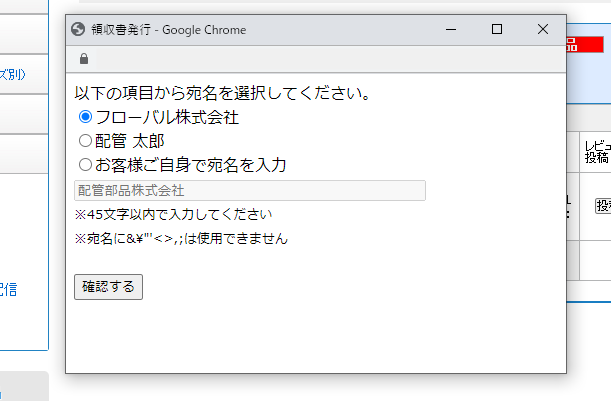
Task: Click the ※45文字以内で入力してください note
Action: pos(173,214)
